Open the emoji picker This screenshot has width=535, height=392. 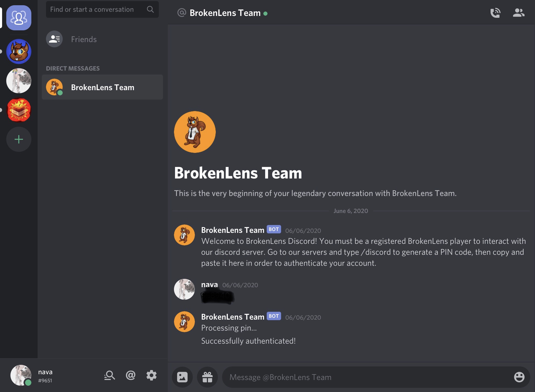point(519,377)
